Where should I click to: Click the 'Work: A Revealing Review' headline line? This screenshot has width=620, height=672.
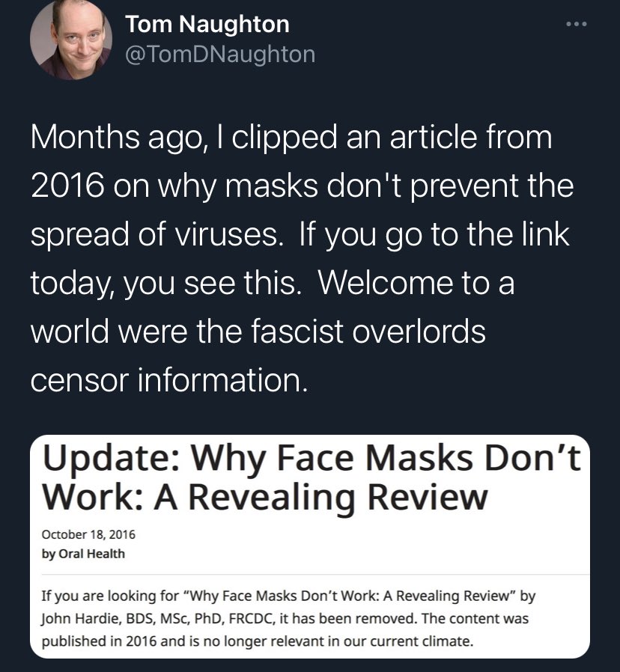[265, 497]
